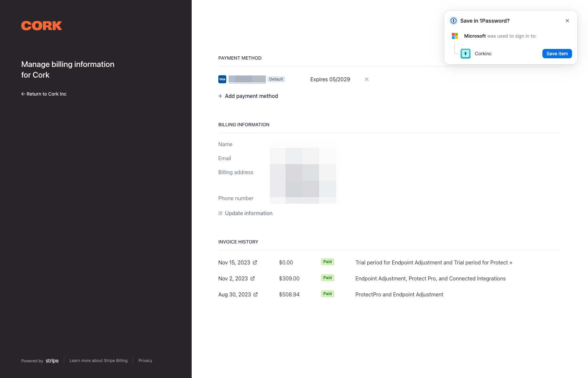Close the Save in 1Password popup
Screen dimensions: 588x378
(x=567, y=21)
